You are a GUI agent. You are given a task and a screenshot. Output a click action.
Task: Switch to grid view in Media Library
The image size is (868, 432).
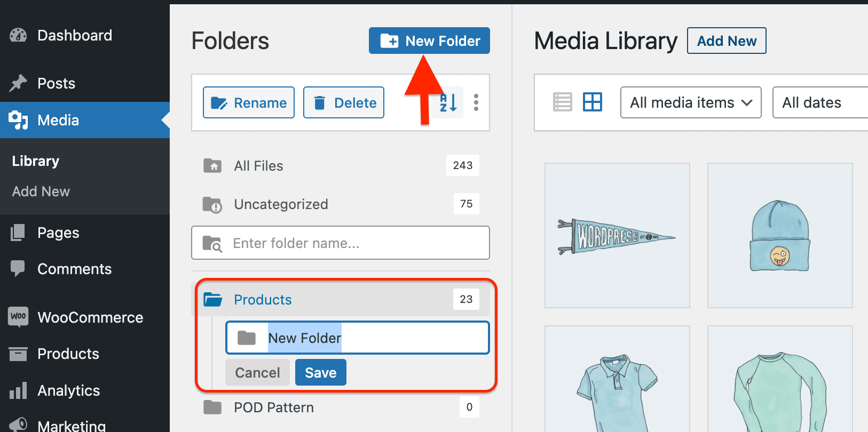pyautogui.click(x=593, y=102)
